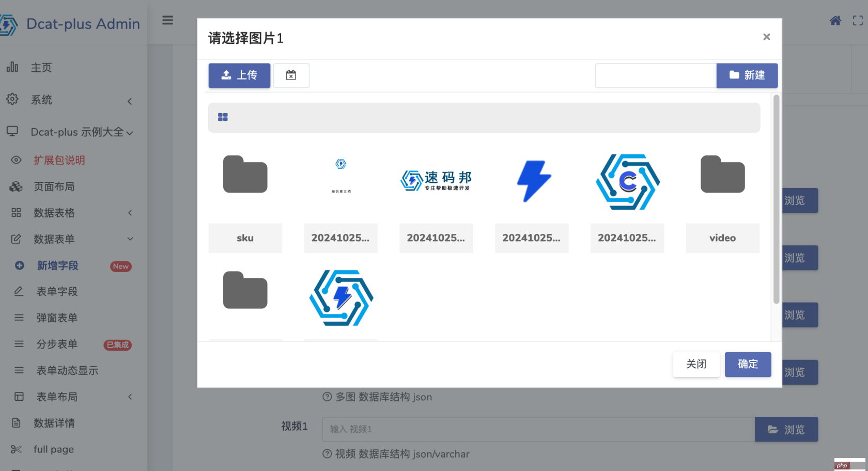The image size is (868, 471).
Task: Open the unnamed folder in second row
Action: pyautogui.click(x=245, y=290)
